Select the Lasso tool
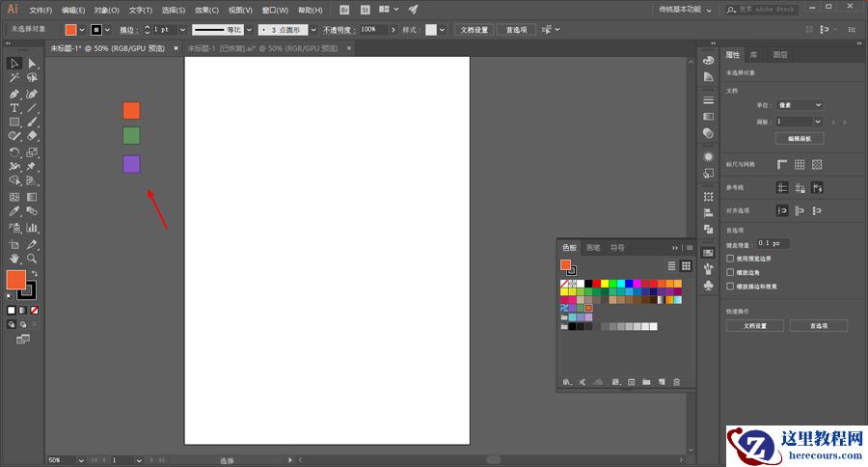 [x=32, y=78]
